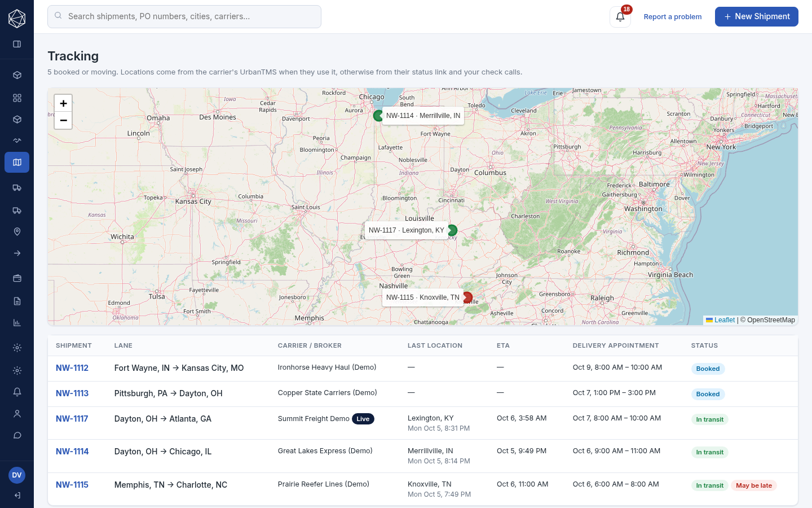This screenshot has height=508, width=812.
Task: Click 'Fort Wayne, IN → Kansas City, MO' lane
Action: [x=179, y=368]
